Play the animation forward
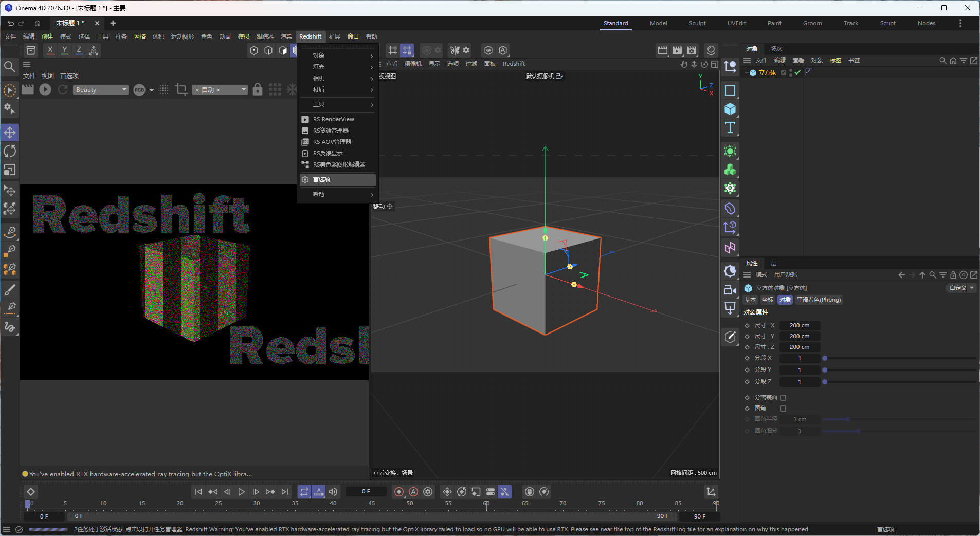The image size is (980, 536). pos(241,492)
